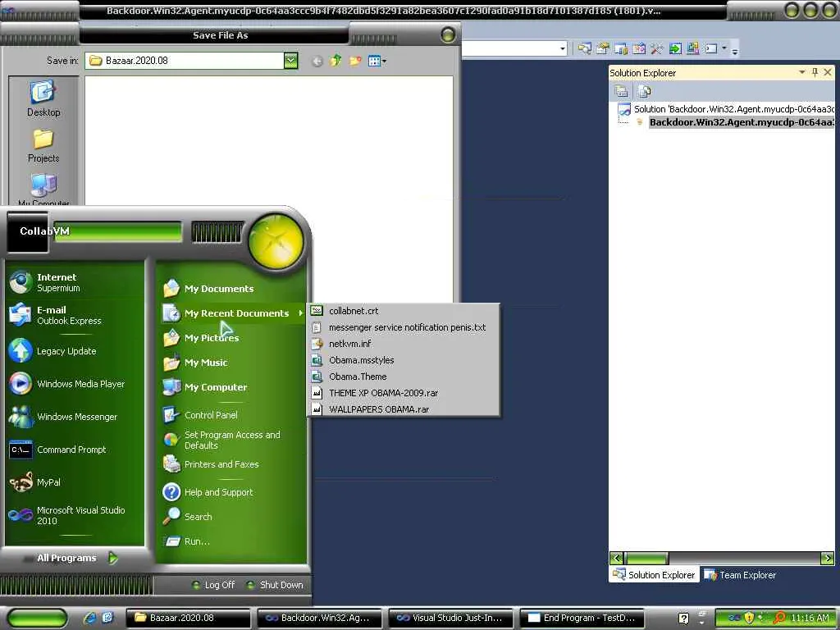Open Printers and Faxes from Start menu
This screenshot has height=630, width=840.
(232, 464)
